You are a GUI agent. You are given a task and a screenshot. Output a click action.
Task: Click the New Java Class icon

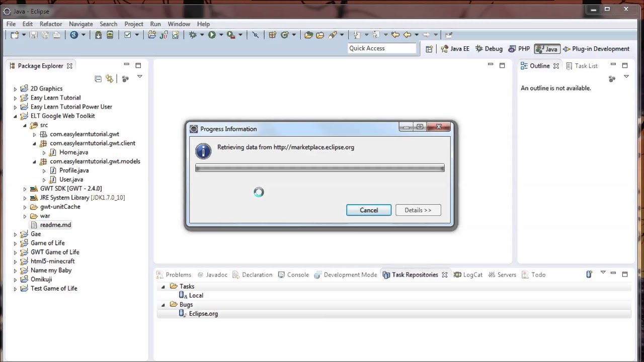coord(175,35)
